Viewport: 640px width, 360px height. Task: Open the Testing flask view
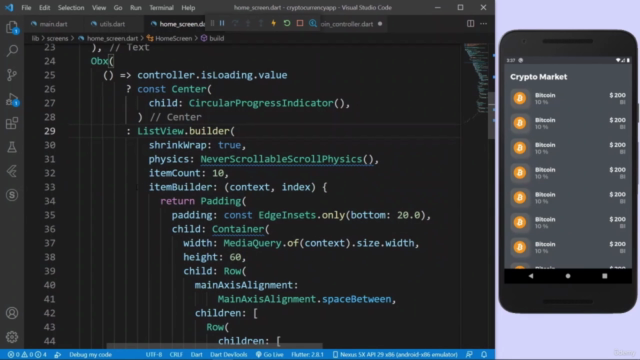pyautogui.click(x=12, y=147)
